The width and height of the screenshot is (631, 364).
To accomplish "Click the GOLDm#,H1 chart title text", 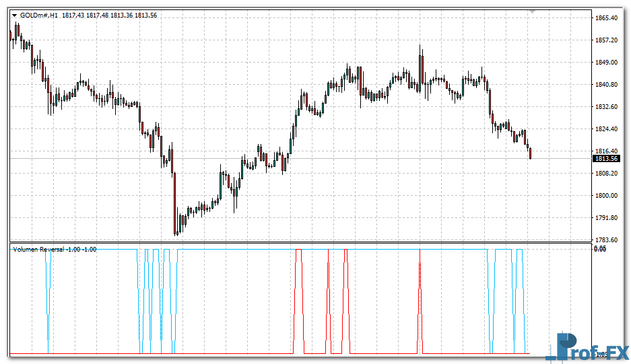I will coord(39,15).
